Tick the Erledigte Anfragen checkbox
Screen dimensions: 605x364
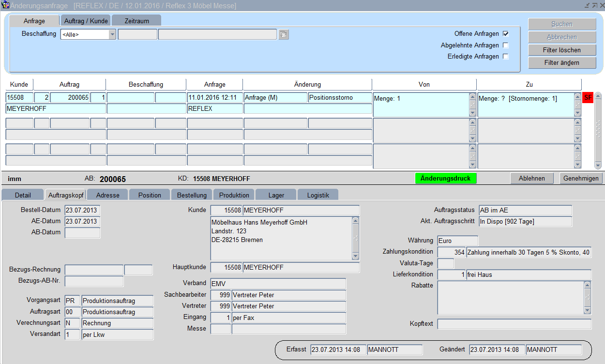pyautogui.click(x=506, y=57)
